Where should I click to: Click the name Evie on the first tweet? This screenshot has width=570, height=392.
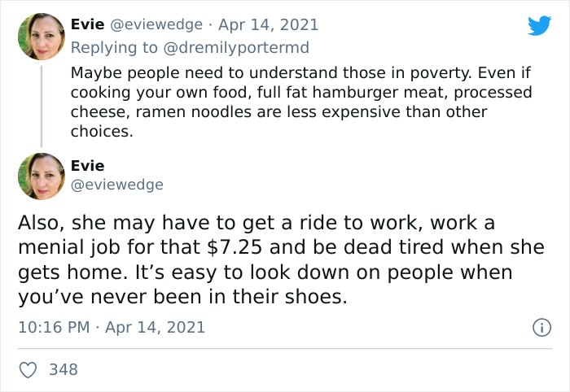[88, 24]
